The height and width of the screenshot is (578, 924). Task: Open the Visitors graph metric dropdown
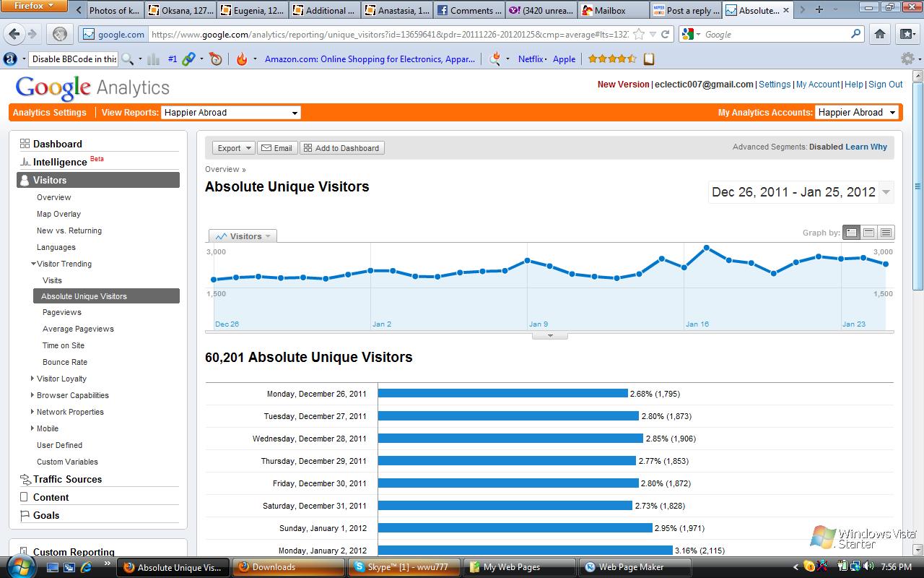(243, 236)
